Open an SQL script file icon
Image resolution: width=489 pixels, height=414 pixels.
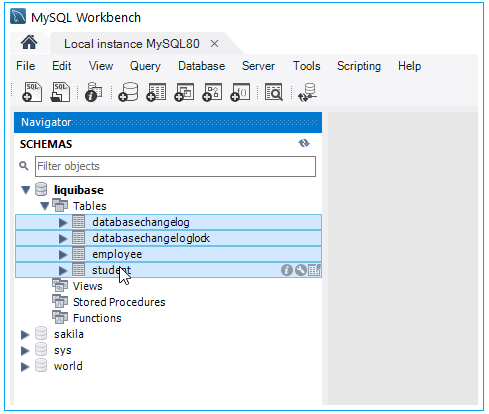coord(60,92)
